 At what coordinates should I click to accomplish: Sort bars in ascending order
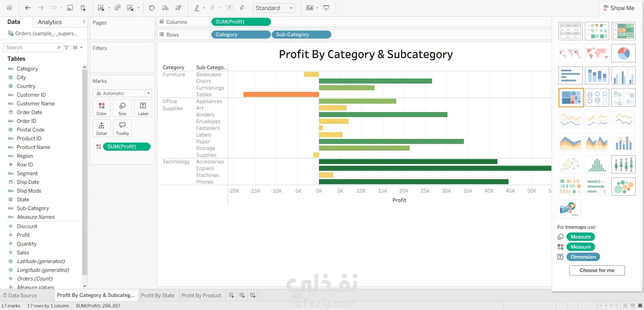(165, 8)
